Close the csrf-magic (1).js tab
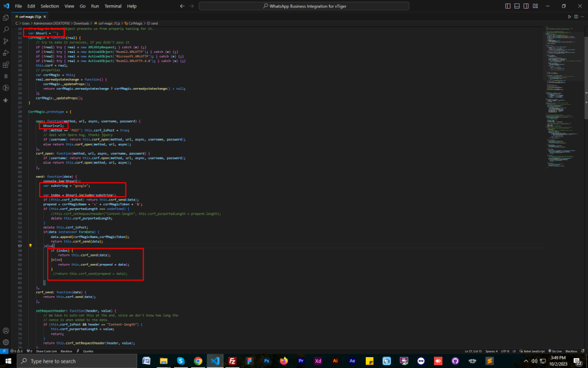Screen dimensions: 588x368 (45, 17)
